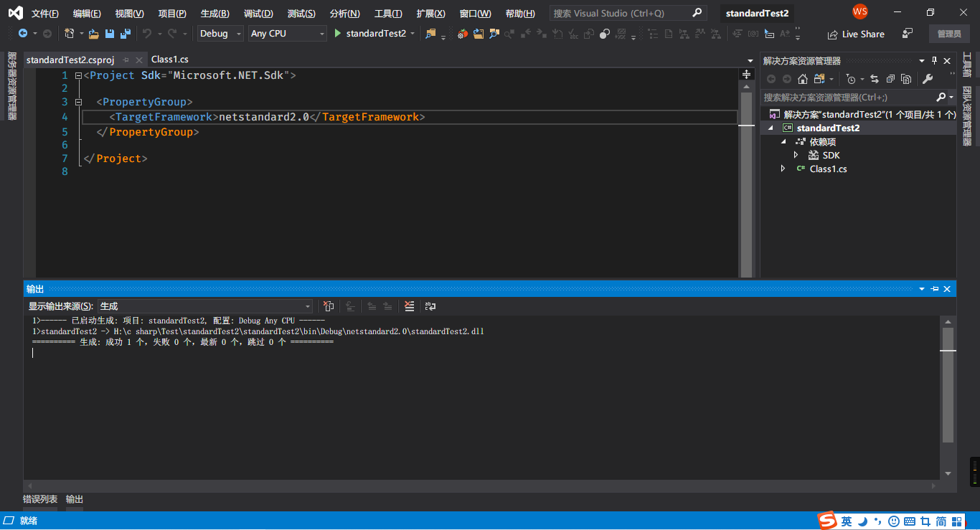Click the Home icon in Solution Explorer
This screenshot has width=980, height=530.
coord(803,79)
